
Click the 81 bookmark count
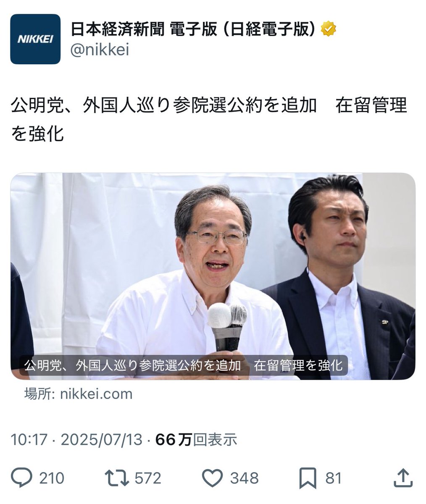(334, 478)
